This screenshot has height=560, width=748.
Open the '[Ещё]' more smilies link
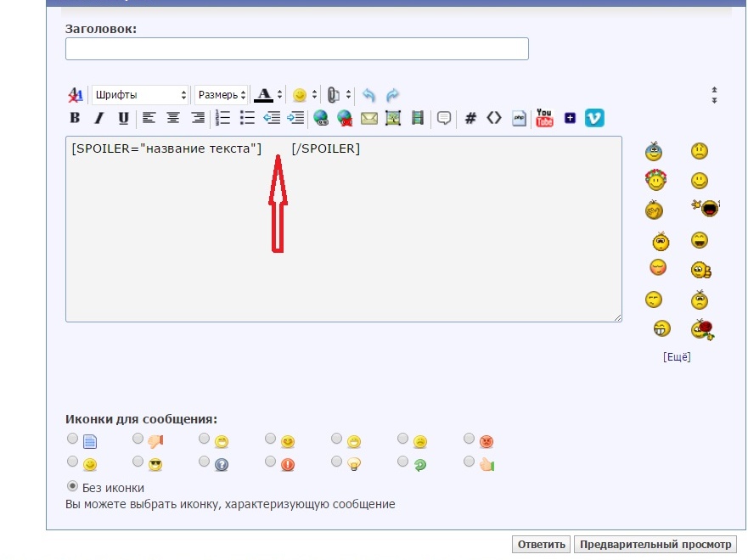677,357
